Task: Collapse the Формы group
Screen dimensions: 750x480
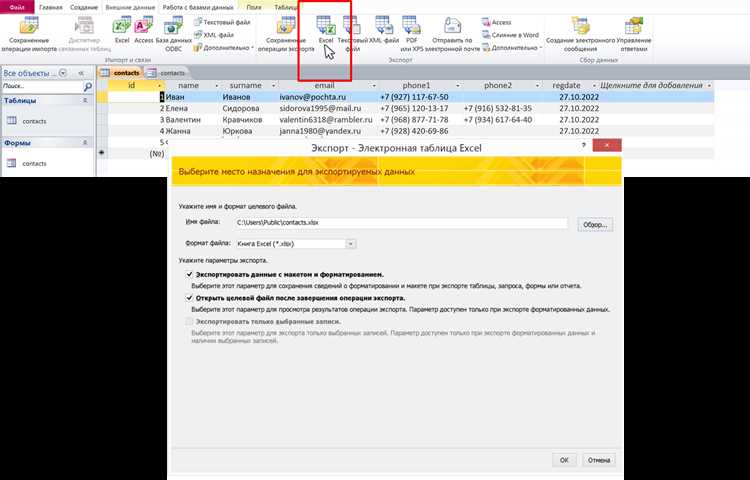Action: click(86, 143)
